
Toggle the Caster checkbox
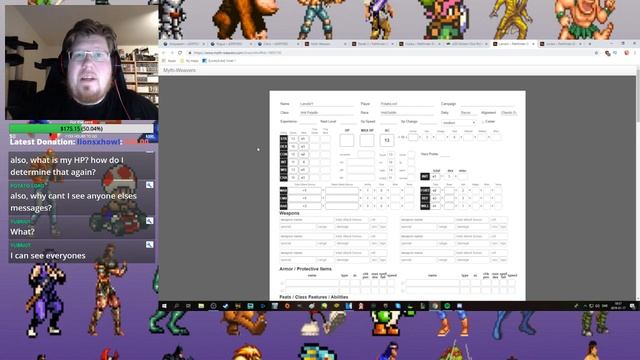[483, 122]
